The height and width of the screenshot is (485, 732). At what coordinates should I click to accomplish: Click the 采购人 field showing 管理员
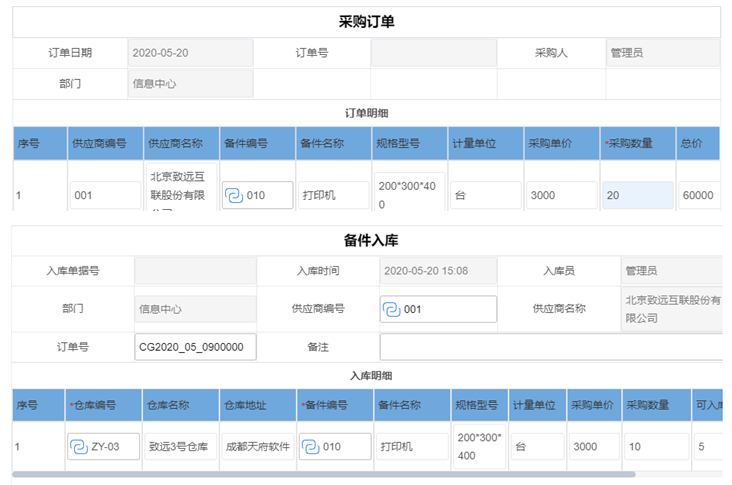pyautogui.click(x=663, y=53)
